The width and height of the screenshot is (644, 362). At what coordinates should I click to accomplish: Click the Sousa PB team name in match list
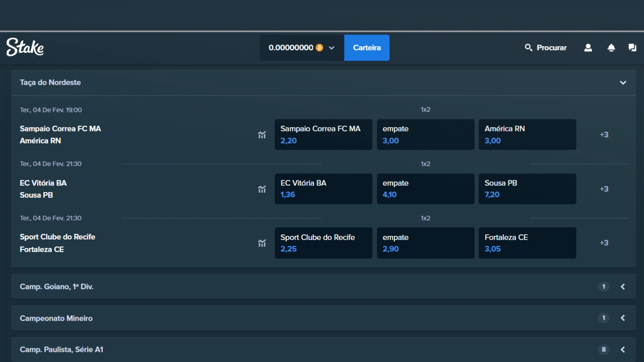pos(36,195)
